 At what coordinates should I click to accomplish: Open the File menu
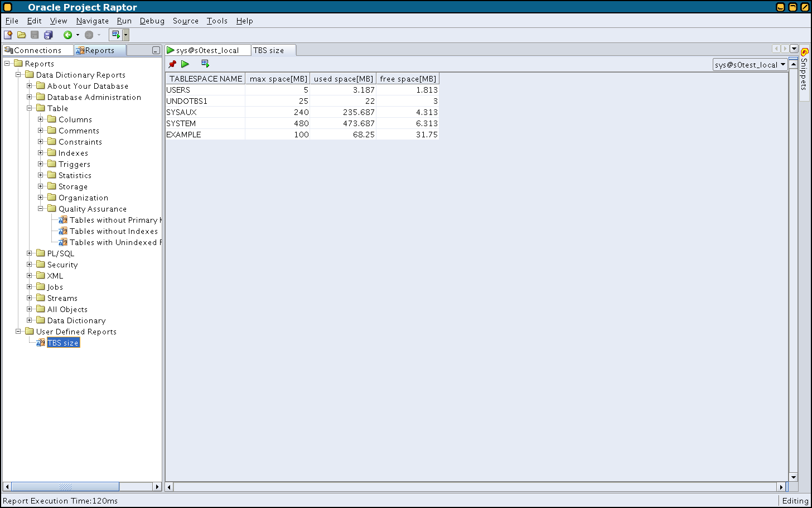point(12,21)
